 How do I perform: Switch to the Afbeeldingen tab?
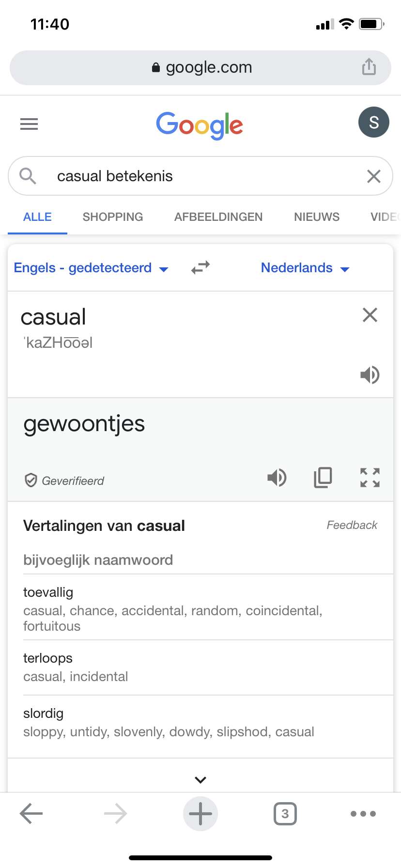tap(218, 217)
